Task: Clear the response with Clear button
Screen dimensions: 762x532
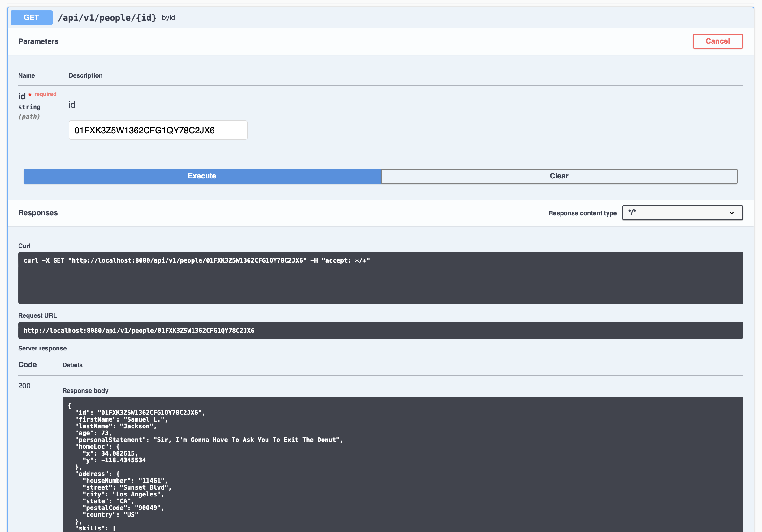Action: (559, 176)
